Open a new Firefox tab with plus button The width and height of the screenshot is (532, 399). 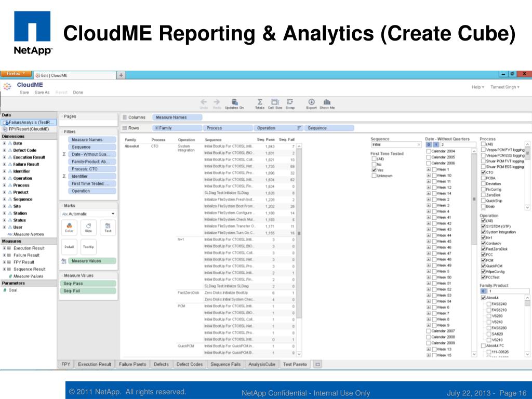click(x=121, y=75)
